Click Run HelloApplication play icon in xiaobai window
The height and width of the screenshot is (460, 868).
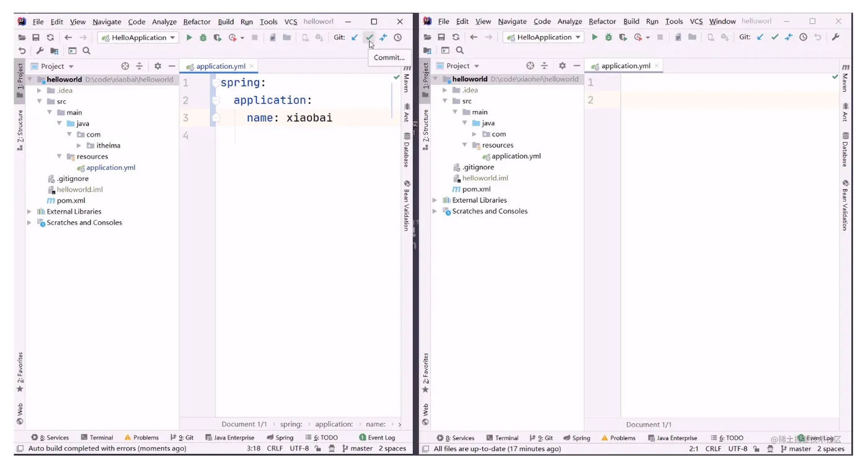pyautogui.click(x=189, y=37)
